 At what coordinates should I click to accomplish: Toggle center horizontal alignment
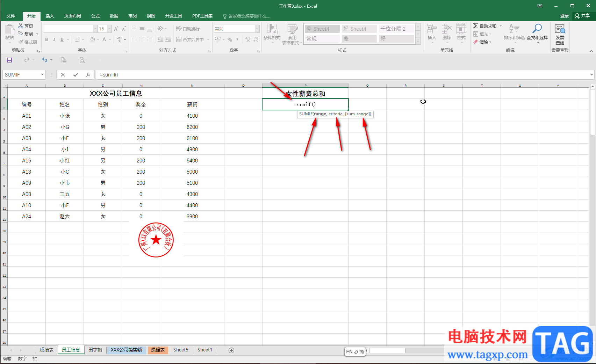coord(142,39)
